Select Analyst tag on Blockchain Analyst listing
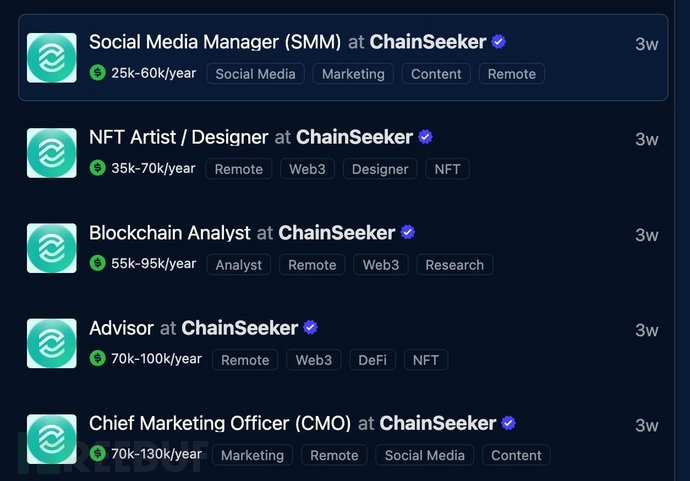 [x=239, y=265]
